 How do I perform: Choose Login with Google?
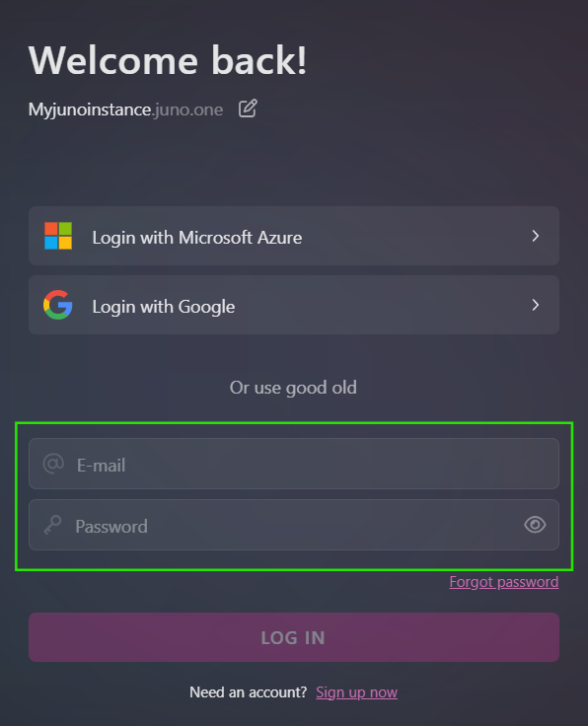[294, 305]
